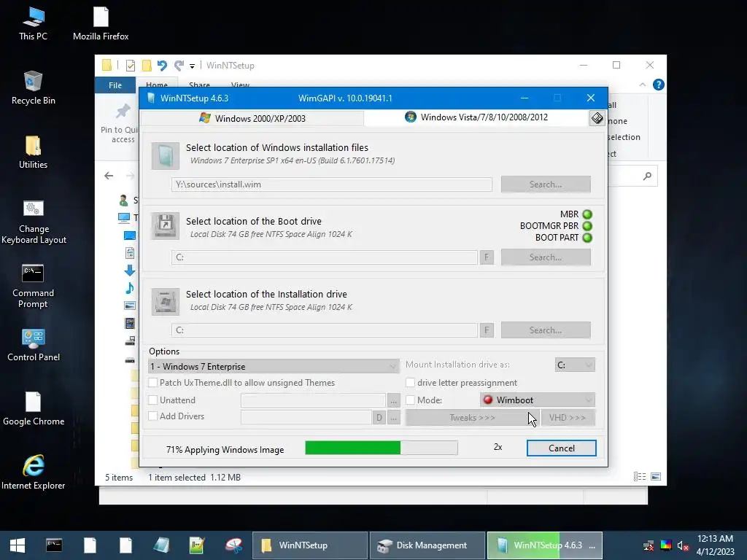Open Control Panel desktop icon
747x560 pixels.
(x=33, y=345)
